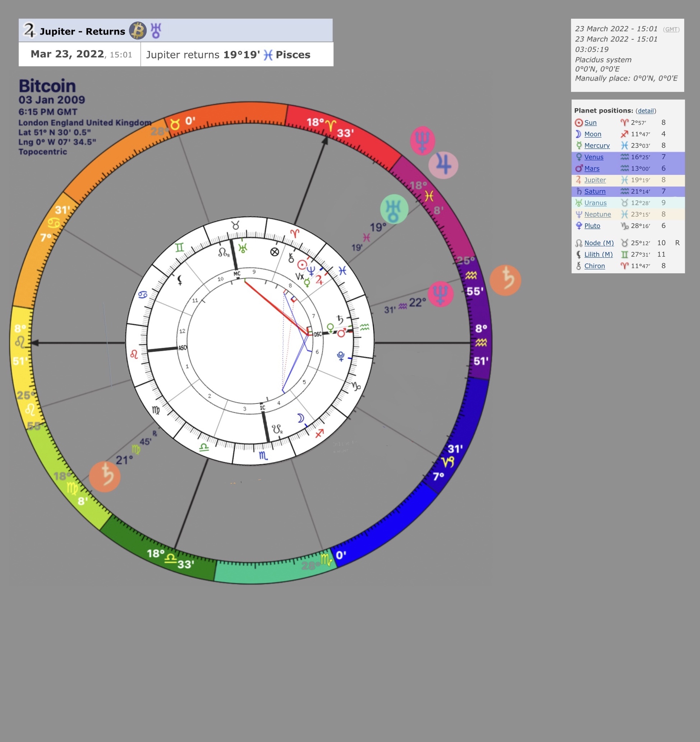This screenshot has height=742, width=700.
Task: Click the North Node symbol in the inner wheel
Action: 224,253
